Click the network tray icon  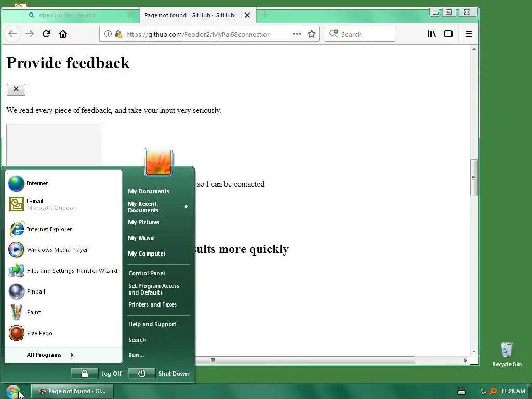tap(483, 391)
